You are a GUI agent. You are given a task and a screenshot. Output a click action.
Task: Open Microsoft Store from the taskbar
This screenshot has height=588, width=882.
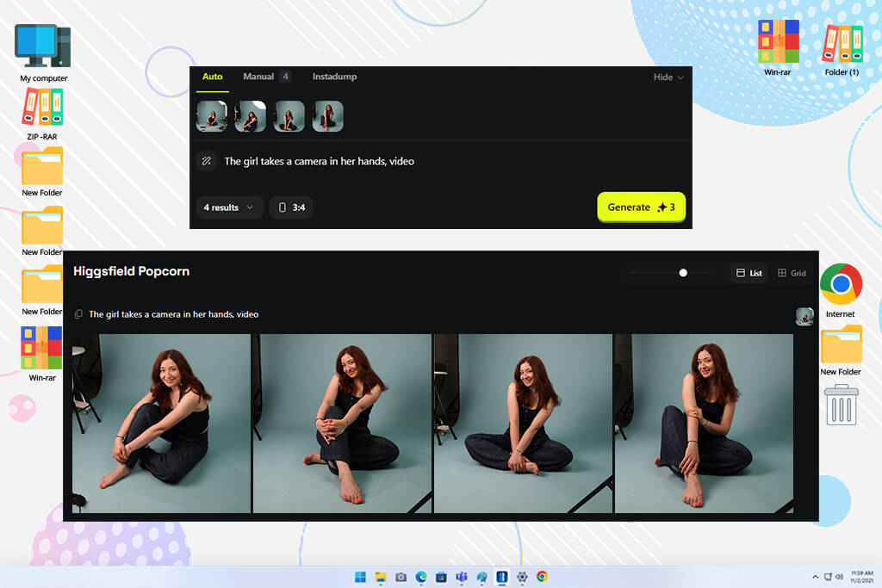441,577
